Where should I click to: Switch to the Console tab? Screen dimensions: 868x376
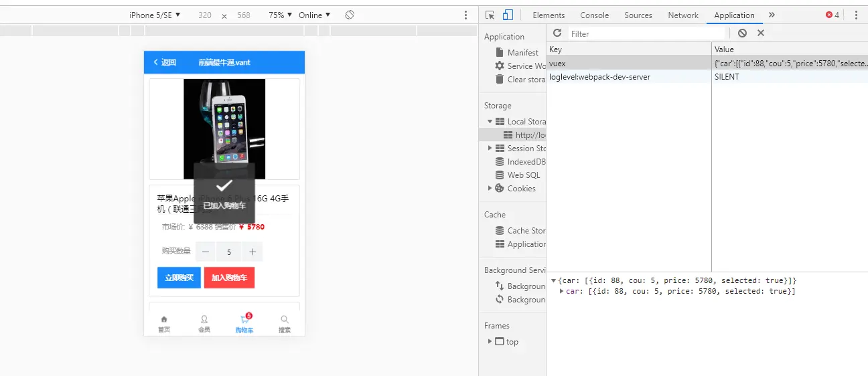point(595,15)
